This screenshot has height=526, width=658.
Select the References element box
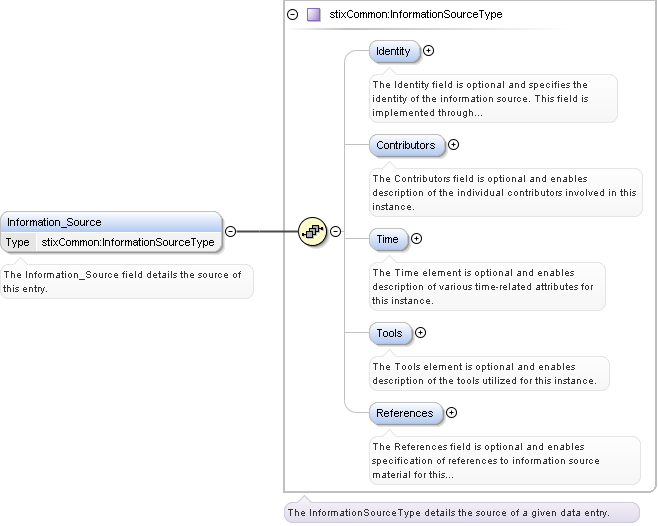pos(404,413)
